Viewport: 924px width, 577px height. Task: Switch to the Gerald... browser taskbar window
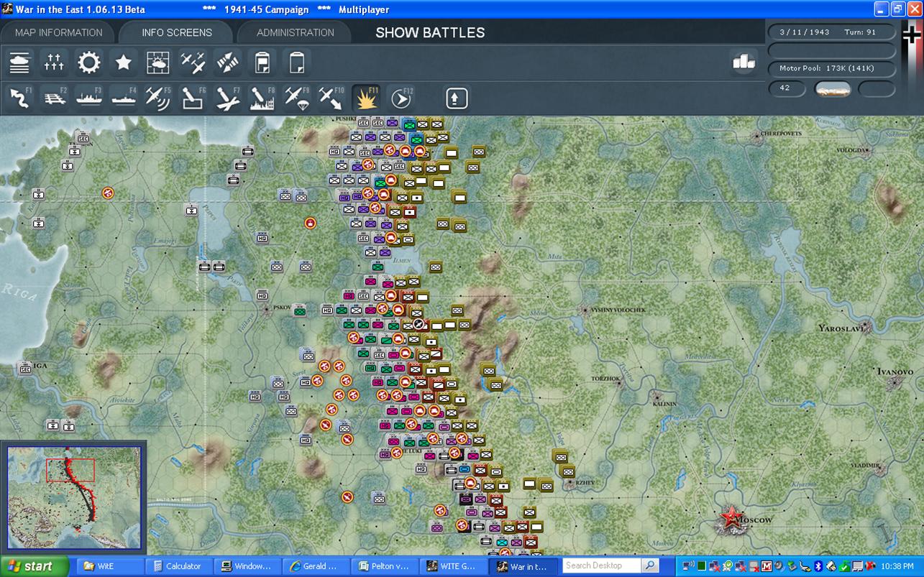click(316, 566)
